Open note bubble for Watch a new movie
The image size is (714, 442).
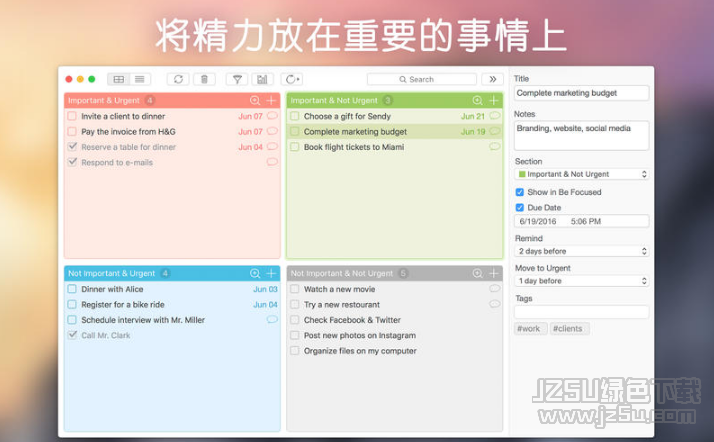click(495, 289)
